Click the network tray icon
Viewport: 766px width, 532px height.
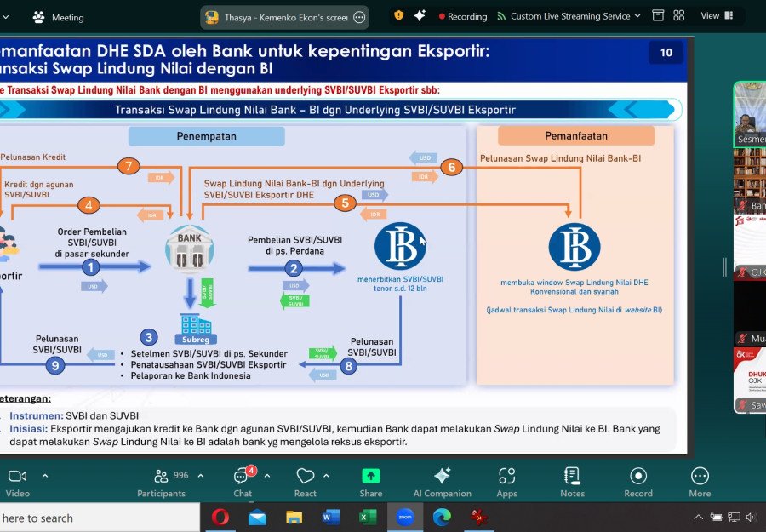pyautogui.click(x=734, y=518)
